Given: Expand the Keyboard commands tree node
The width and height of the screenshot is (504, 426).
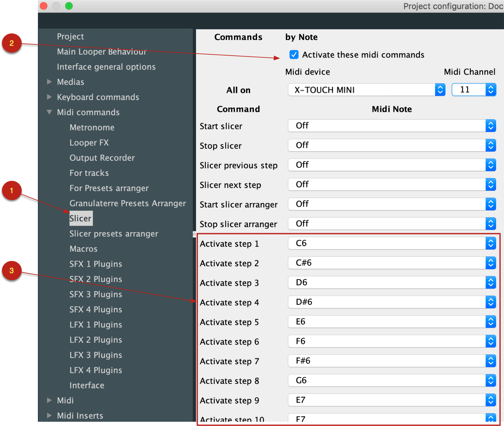Looking at the screenshot, I should click(x=49, y=97).
